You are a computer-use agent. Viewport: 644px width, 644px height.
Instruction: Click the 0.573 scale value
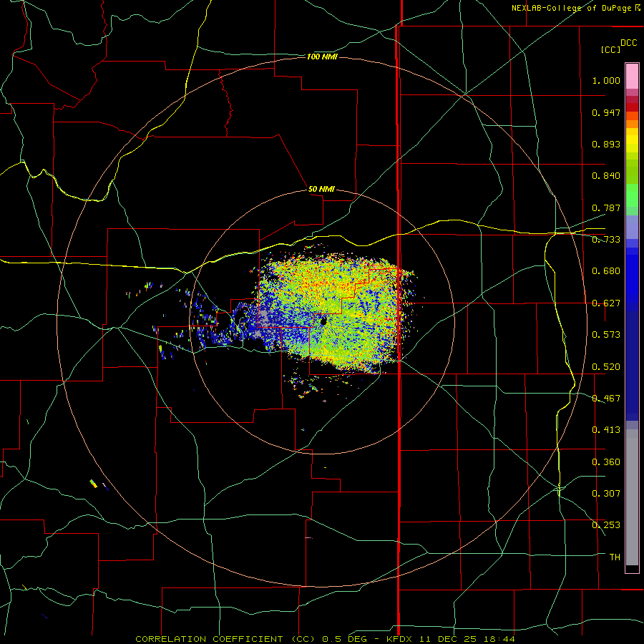click(606, 335)
